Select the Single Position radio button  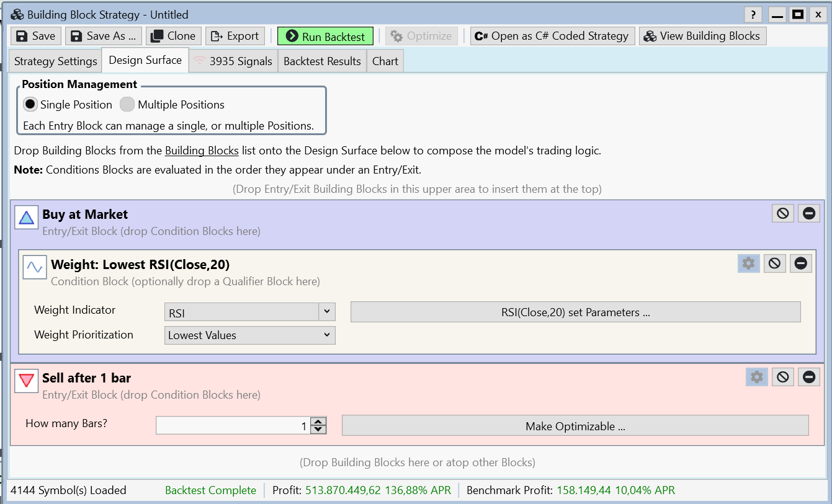pyautogui.click(x=30, y=105)
